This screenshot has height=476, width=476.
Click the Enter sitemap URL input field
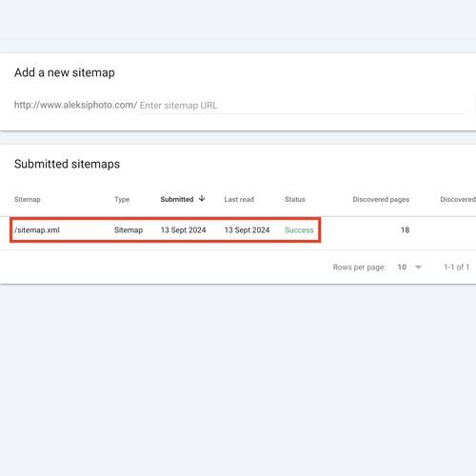pos(302,106)
